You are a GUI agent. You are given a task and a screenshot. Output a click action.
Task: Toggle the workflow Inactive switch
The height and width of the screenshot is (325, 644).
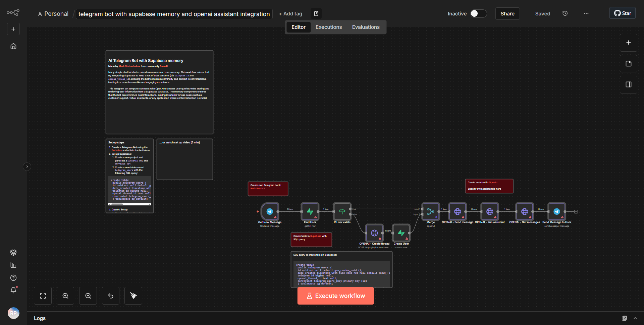(x=478, y=13)
